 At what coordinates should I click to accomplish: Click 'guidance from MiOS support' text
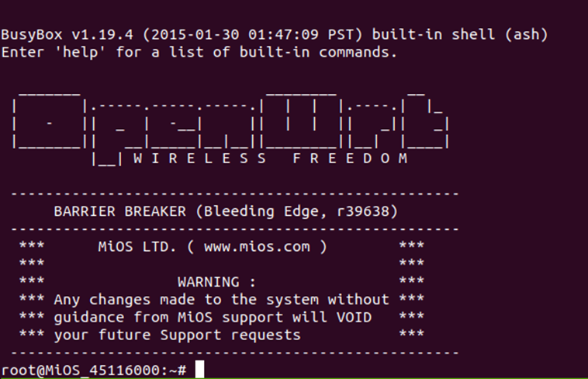(x=168, y=318)
